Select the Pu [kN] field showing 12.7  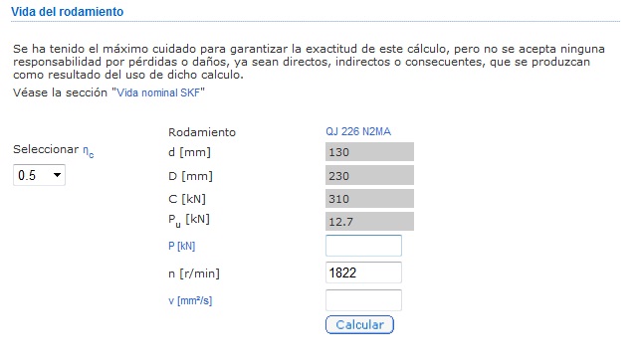click(x=369, y=222)
